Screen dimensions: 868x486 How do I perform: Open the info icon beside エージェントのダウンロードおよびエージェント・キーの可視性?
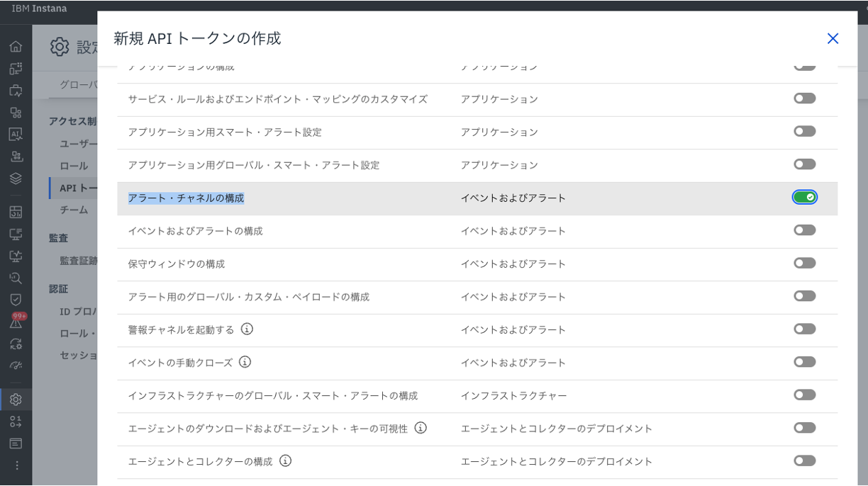(x=421, y=428)
